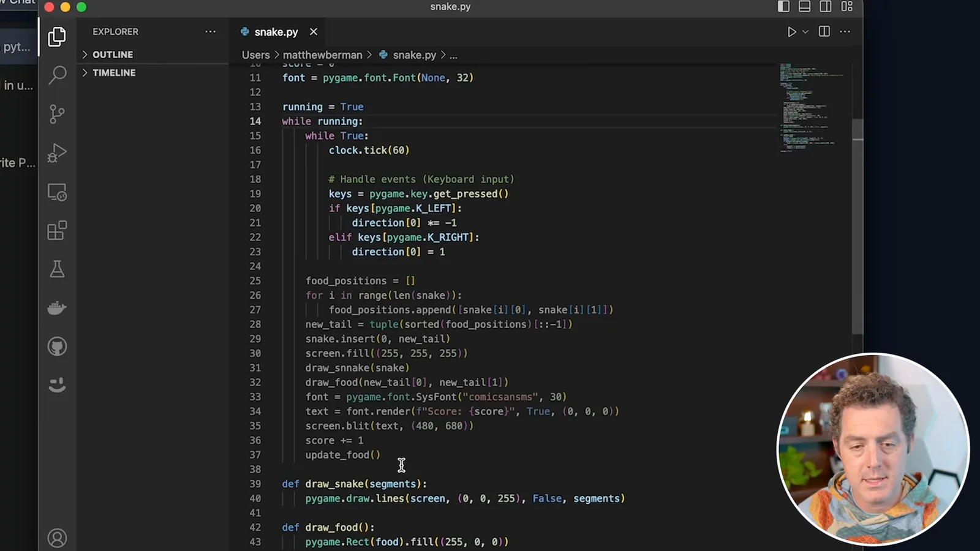Toggle bottom panel visibility
Screen dimensions: 980x551
click(x=805, y=6)
